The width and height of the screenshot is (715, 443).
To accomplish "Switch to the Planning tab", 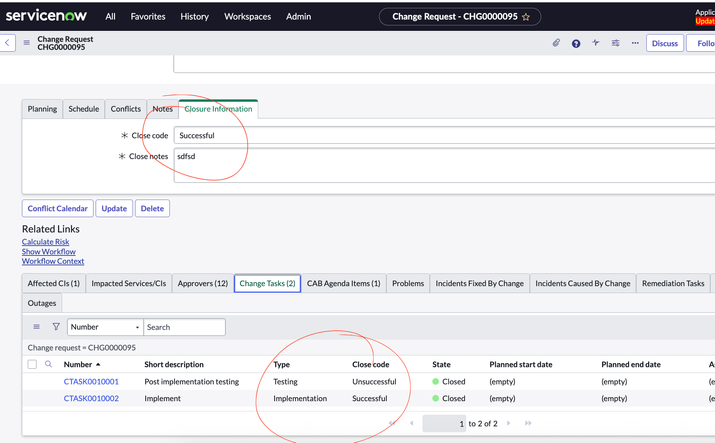I will coord(42,109).
